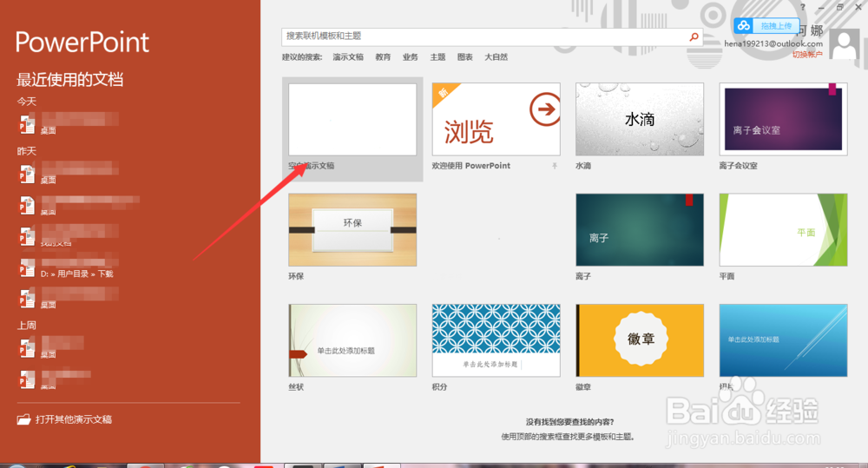
Task: Click the search magnifier icon
Action: [x=694, y=36]
